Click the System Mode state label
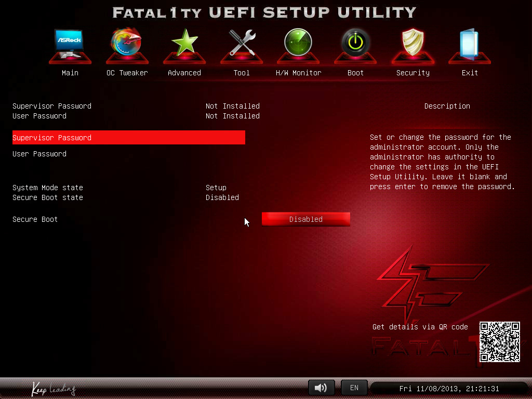This screenshot has height=399, width=532. pos(48,187)
